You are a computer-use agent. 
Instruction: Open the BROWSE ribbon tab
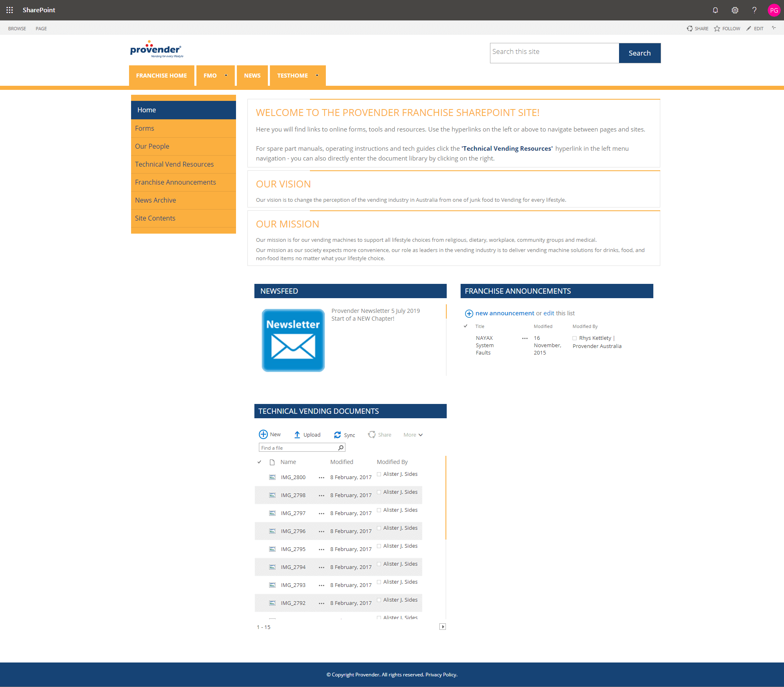coord(17,29)
